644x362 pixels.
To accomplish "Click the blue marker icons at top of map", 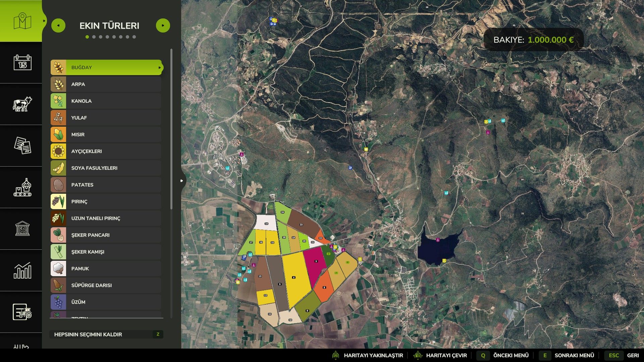I will pos(273,21).
